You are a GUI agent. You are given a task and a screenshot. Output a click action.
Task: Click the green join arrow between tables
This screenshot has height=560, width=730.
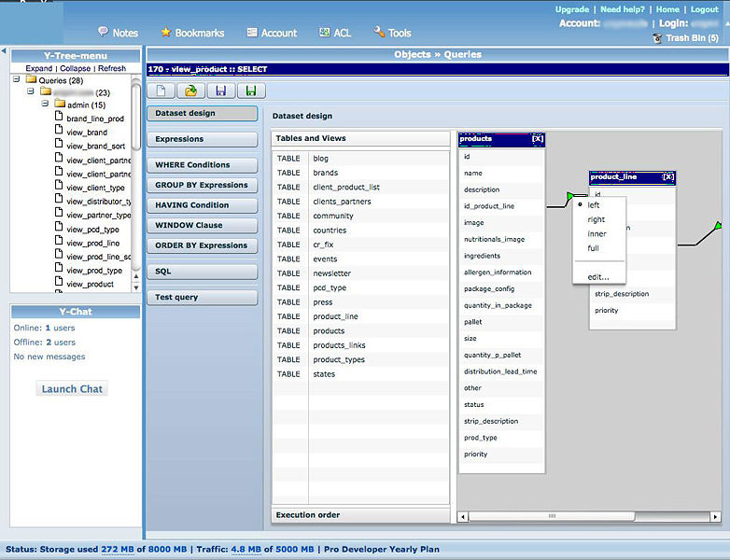tap(570, 196)
